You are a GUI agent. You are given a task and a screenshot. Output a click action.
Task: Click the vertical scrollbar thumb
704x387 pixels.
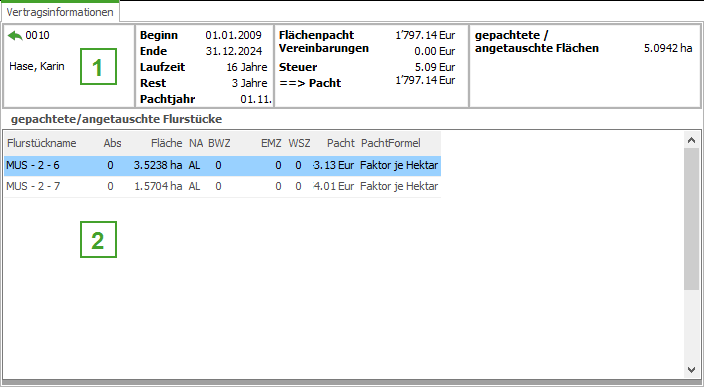point(691,219)
